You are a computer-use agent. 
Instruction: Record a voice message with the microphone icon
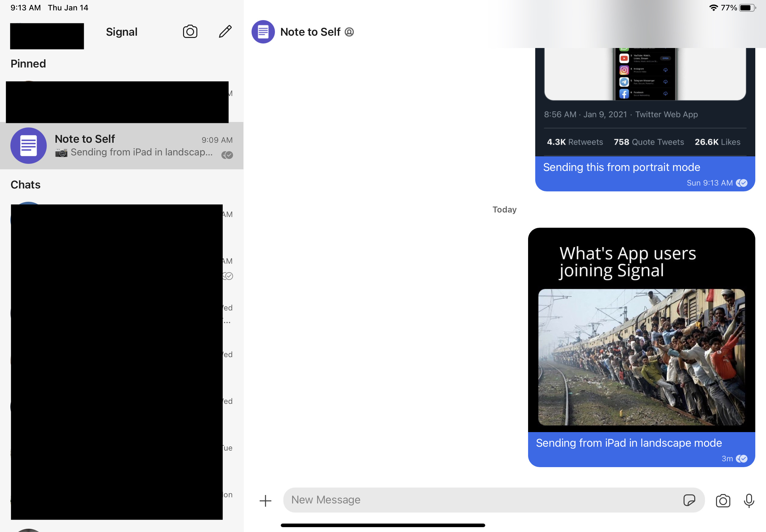click(749, 500)
